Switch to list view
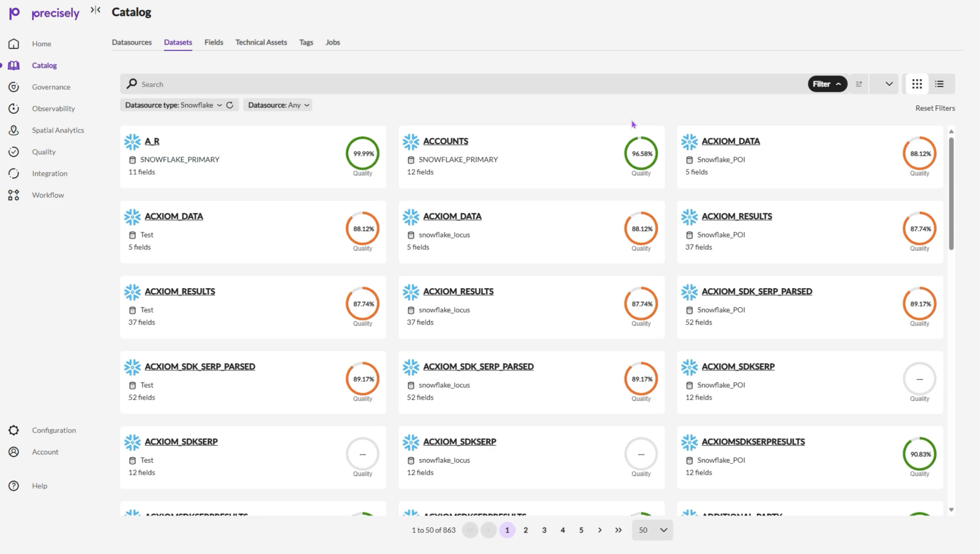The height and width of the screenshot is (554, 980). pos(939,84)
